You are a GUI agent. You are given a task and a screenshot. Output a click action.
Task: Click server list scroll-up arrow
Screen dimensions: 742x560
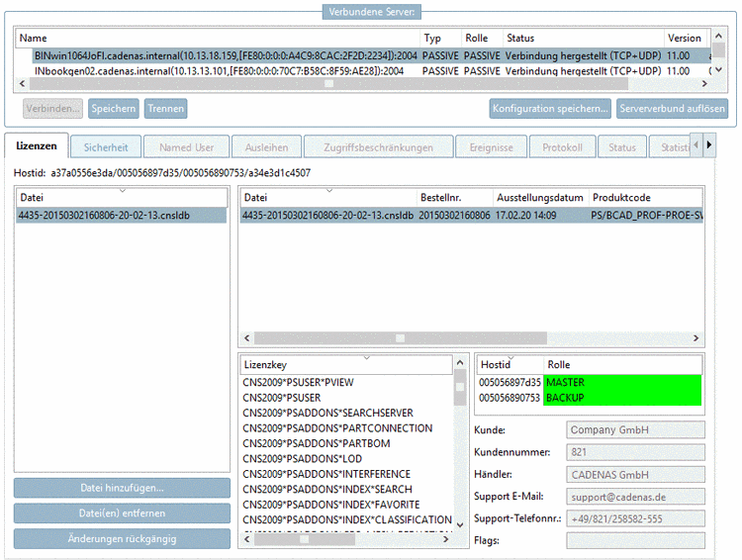[718, 36]
